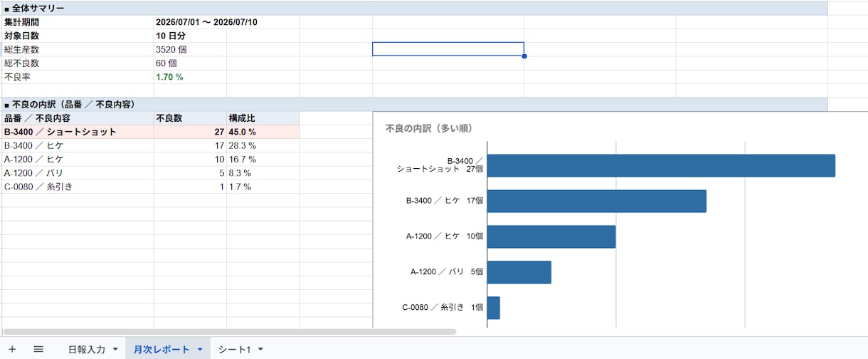Screen dimensions: 868x359
Task: Open dropdown arrow on シート1 tab
Action: point(261,350)
